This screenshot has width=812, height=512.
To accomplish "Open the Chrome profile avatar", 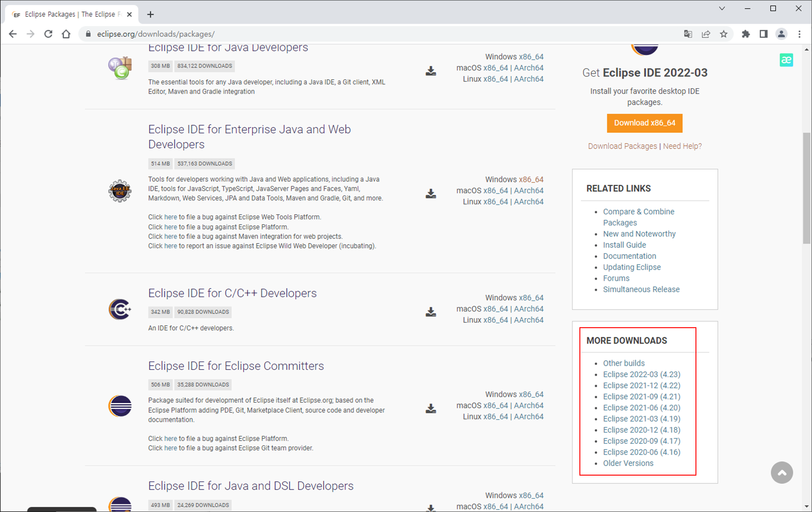I will pyautogui.click(x=782, y=34).
